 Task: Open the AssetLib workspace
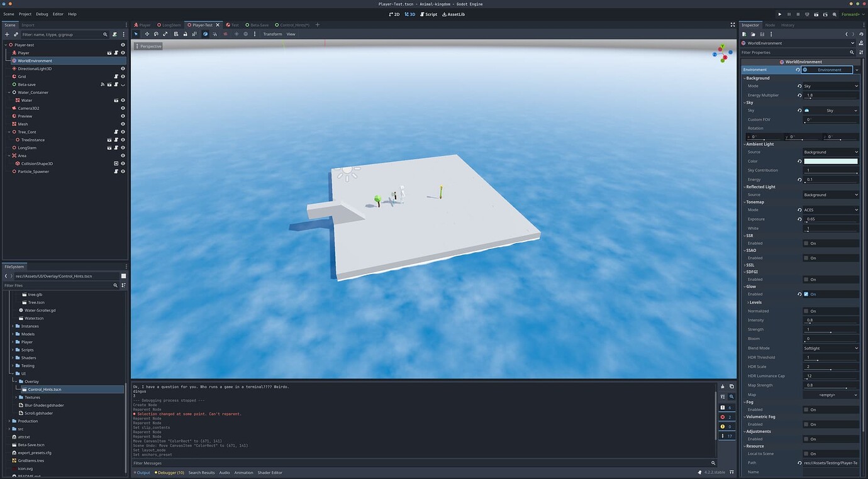coord(453,14)
